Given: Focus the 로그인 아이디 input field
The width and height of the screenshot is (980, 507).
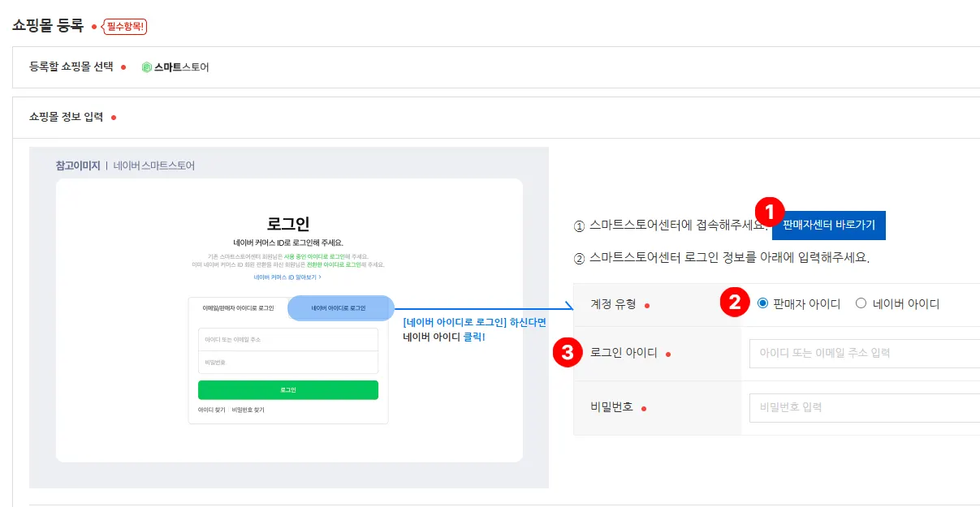Looking at the screenshot, I should click(x=865, y=353).
